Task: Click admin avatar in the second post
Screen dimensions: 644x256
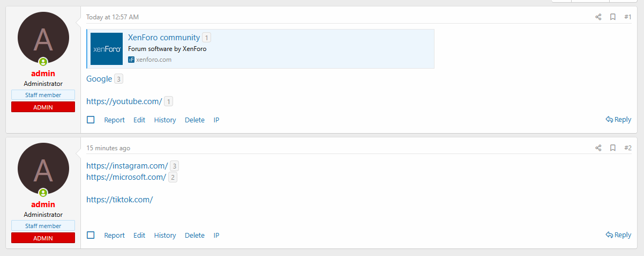Action: (x=43, y=169)
